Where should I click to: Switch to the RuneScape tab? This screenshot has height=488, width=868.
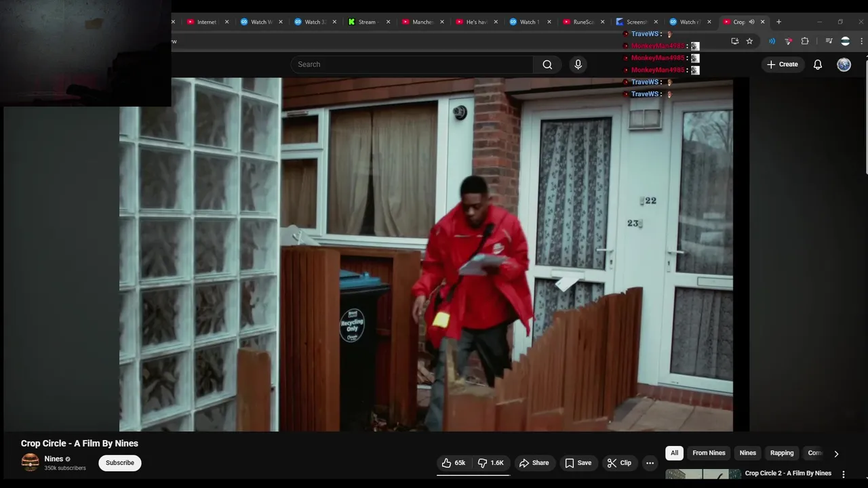pos(582,22)
